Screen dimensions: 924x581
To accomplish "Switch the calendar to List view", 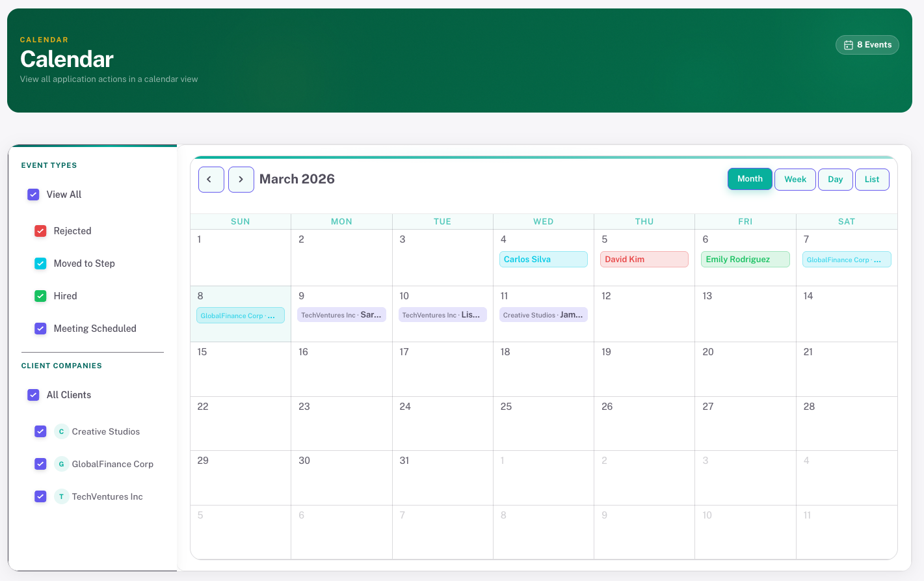I will pos(872,179).
